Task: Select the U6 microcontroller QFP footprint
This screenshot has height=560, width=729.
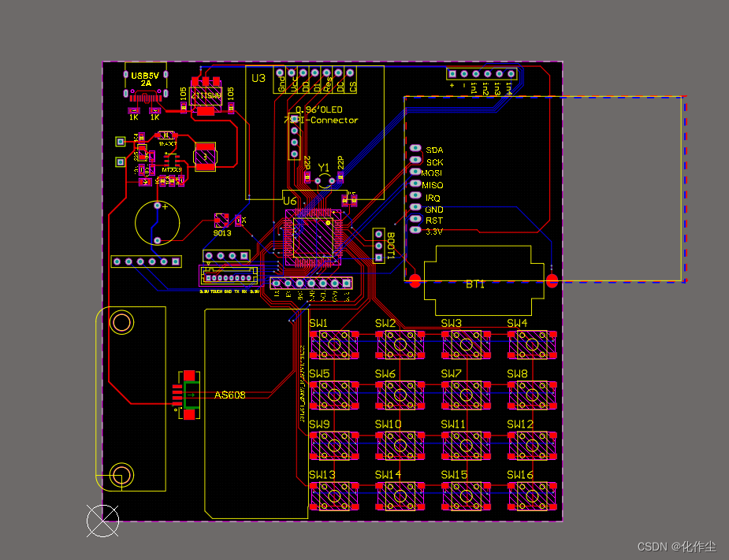Action: (314, 238)
